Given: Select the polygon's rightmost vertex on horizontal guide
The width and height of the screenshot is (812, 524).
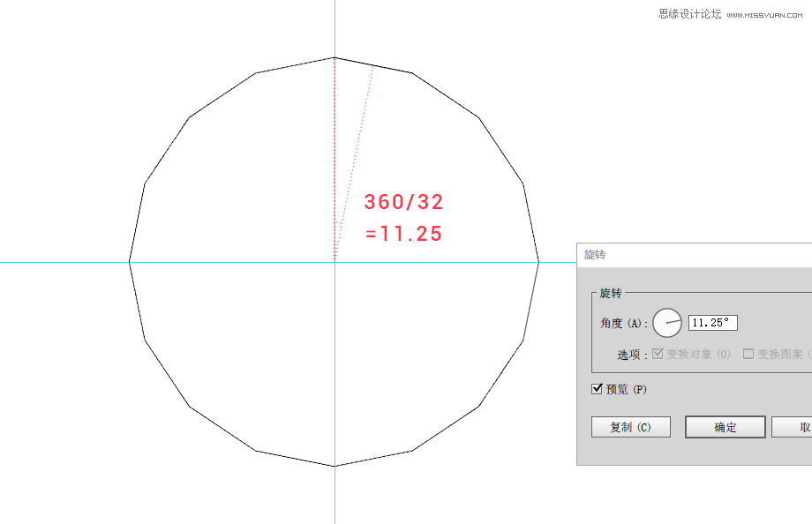Looking at the screenshot, I should tap(539, 262).
